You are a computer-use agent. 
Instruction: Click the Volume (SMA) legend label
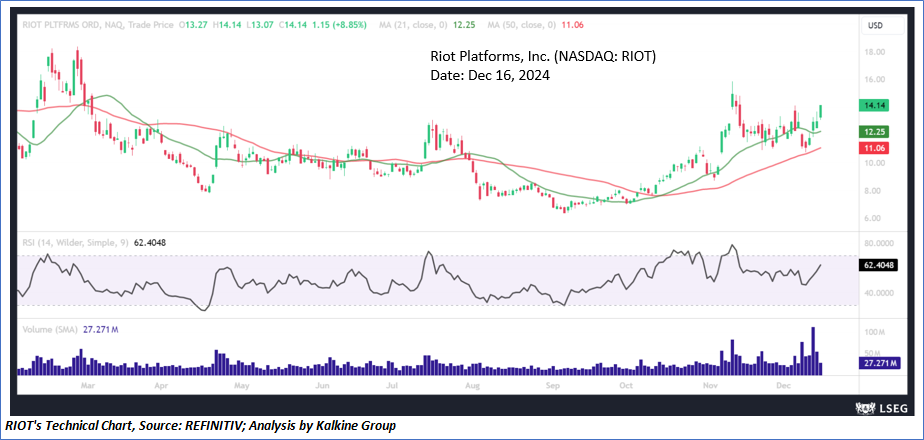click(x=50, y=330)
